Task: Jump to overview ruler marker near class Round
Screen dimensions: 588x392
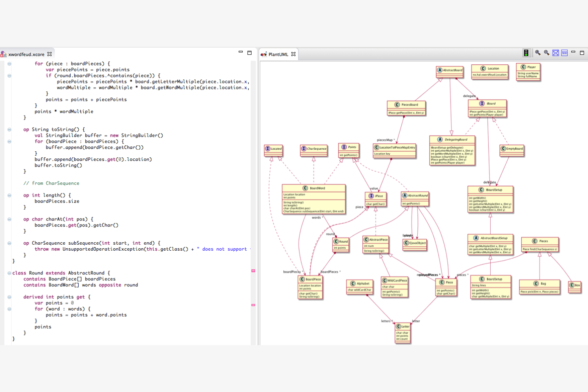Action: tap(253, 271)
